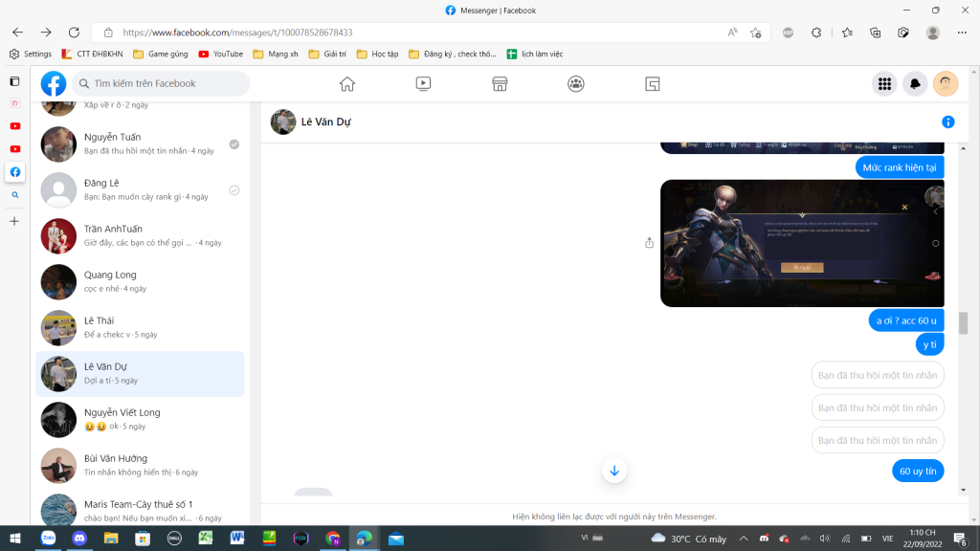Open the Gaming icon in navigation
Screen dimensions: 980x551
point(653,84)
